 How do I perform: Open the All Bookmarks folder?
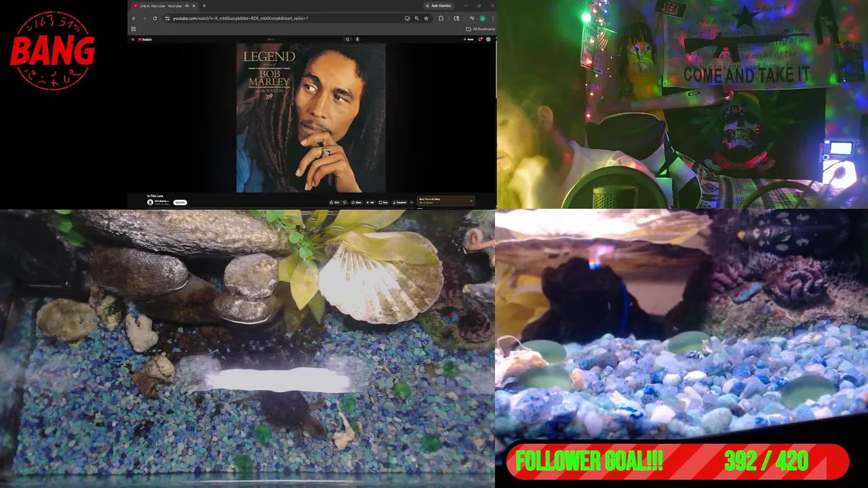pyautogui.click(x=480, y=29)
